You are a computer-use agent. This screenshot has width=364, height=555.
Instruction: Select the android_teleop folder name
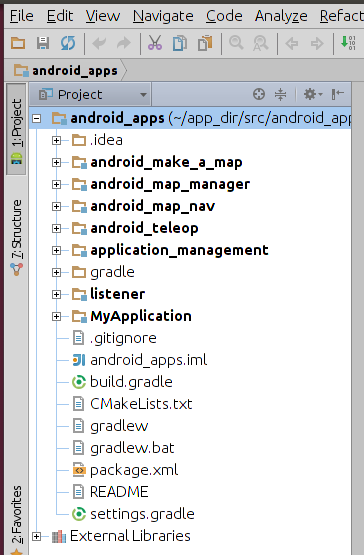point(144,228)
